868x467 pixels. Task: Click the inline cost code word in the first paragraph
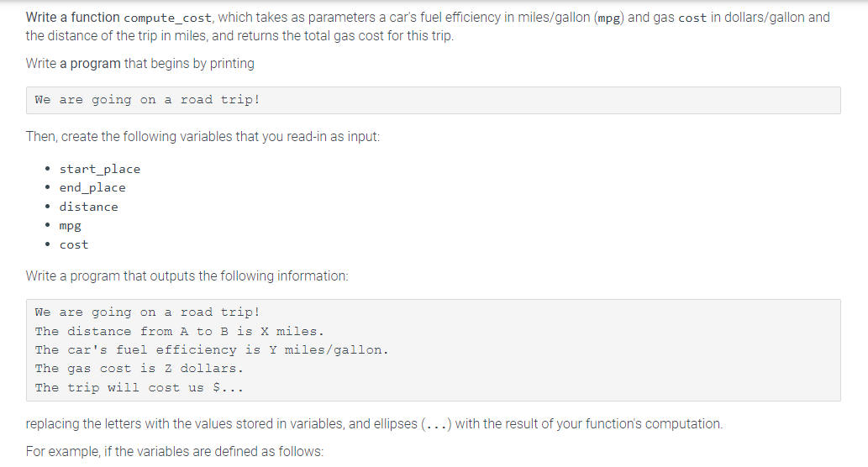click(x=692, y=18)
